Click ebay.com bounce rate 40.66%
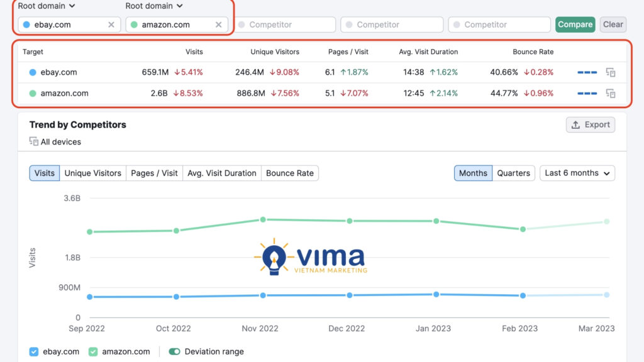 (x=504, y=72)
